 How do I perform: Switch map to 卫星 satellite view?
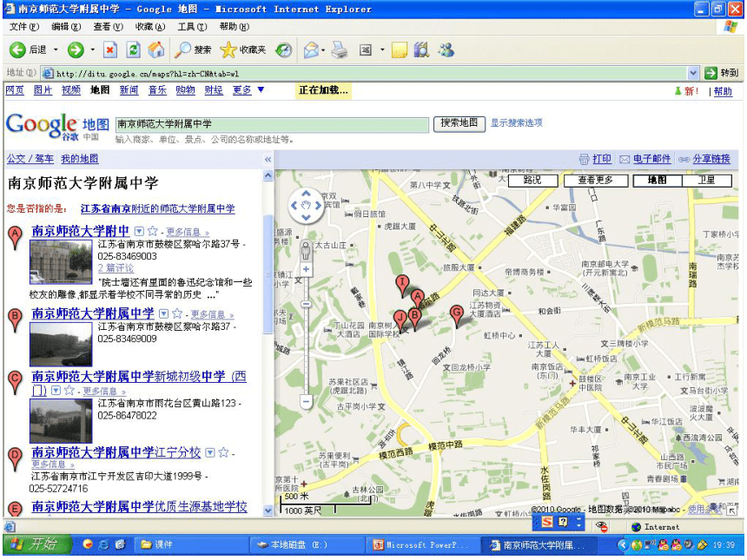pos(706,181)
